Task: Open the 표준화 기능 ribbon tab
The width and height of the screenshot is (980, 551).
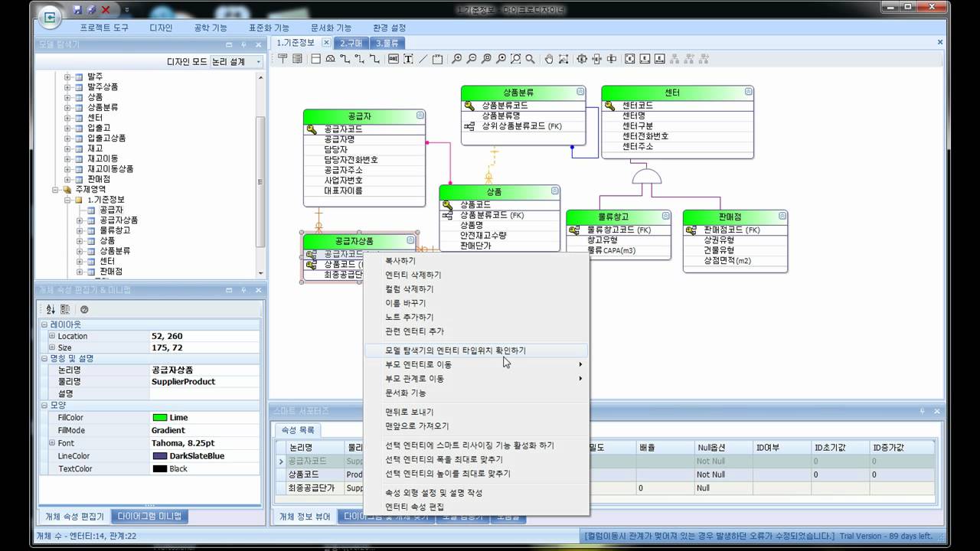Action: (x=269, y=28)
